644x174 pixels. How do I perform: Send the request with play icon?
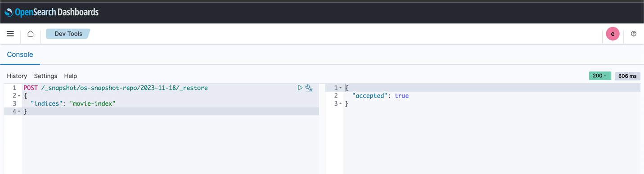(x=300, y=88)
